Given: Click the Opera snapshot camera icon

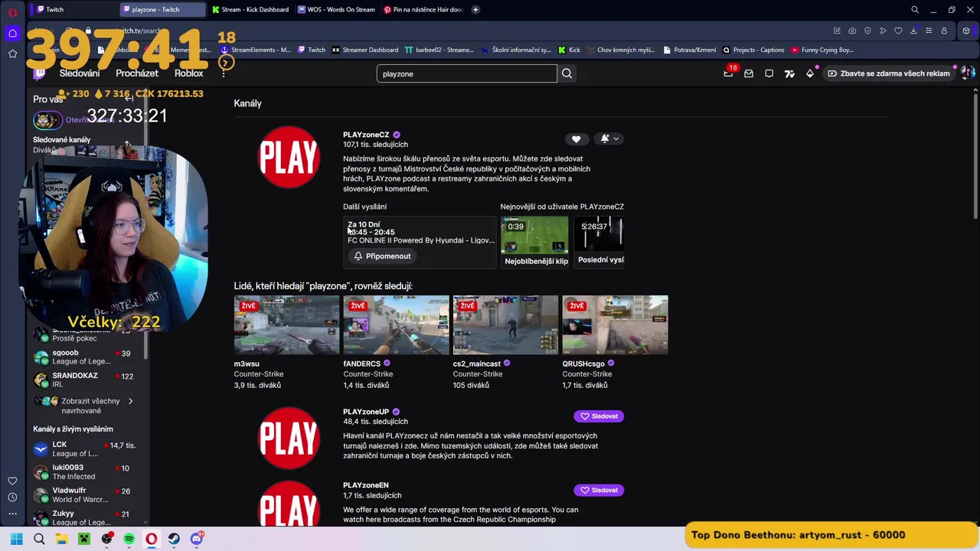Looking at the screenshot, I should coord(852,31).
